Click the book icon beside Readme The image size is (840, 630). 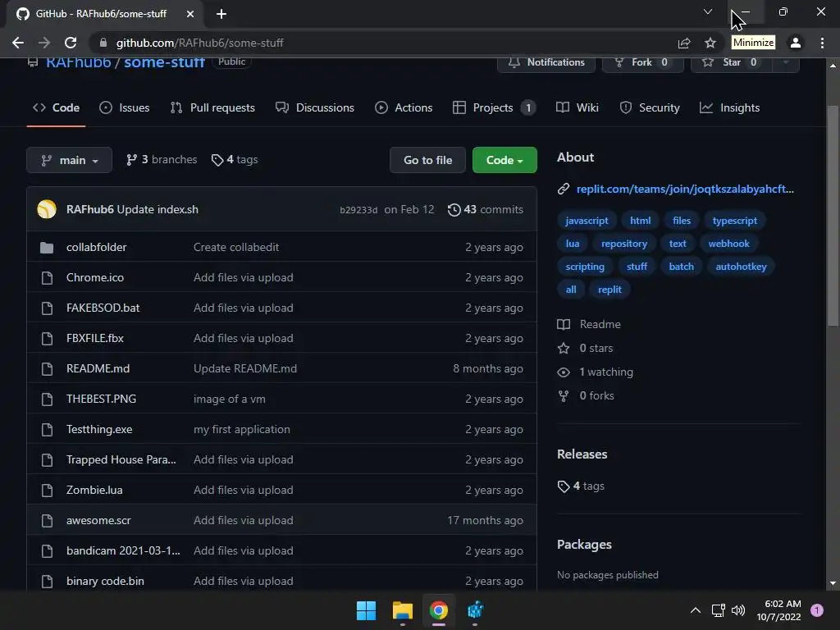(x=564, y=325)
